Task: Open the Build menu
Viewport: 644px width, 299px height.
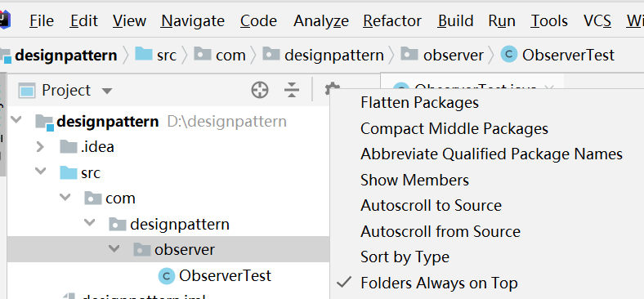Action: (455, 20)
